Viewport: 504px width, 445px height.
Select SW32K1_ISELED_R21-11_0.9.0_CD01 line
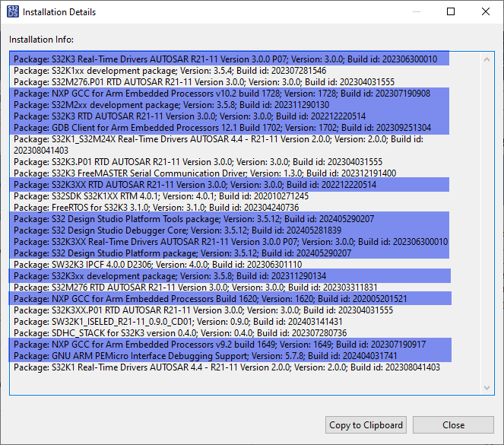tap(178, 322)
